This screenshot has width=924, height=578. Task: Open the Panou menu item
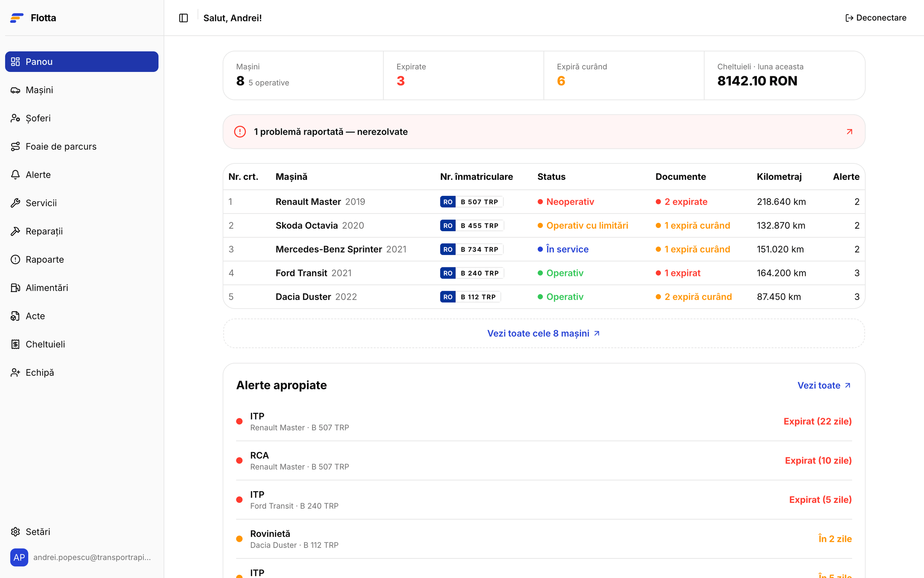(x=82, y=61)
